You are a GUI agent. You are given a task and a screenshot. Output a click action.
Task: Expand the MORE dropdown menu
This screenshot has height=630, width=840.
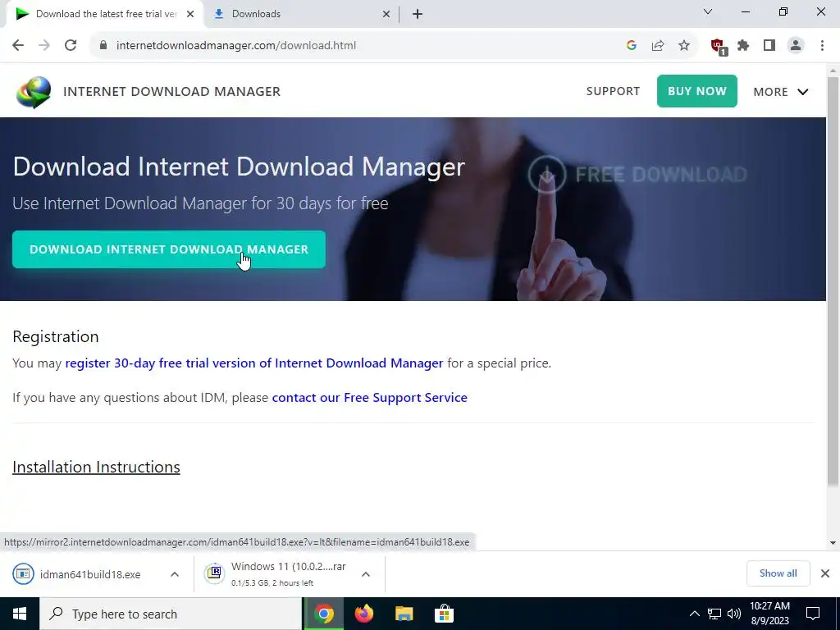coord(781,92)
